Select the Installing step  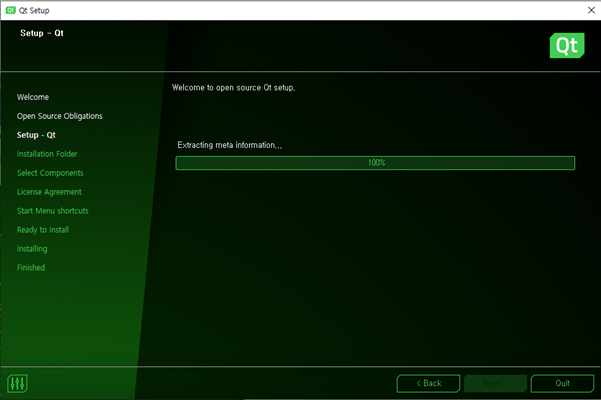coord(32,249)
